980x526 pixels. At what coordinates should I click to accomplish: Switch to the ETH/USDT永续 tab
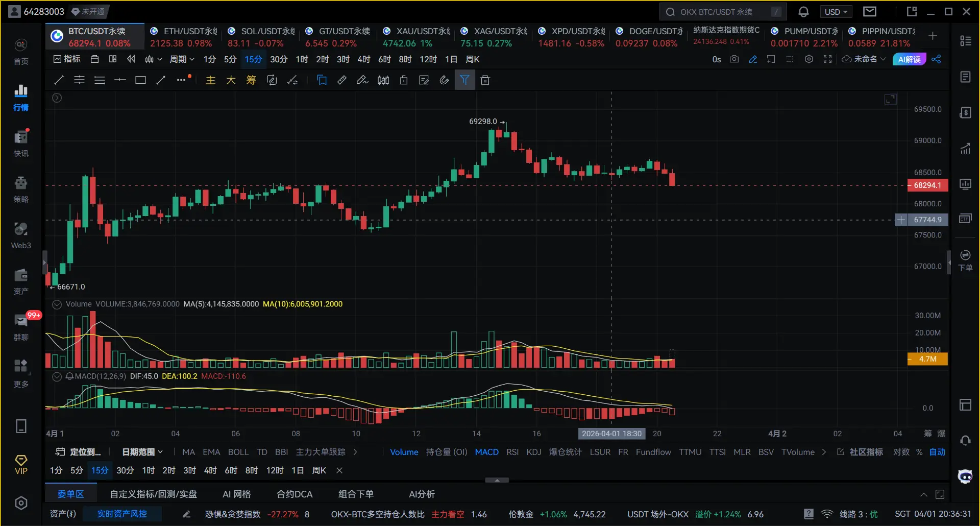pyautogui.click(x=184, y=37)
